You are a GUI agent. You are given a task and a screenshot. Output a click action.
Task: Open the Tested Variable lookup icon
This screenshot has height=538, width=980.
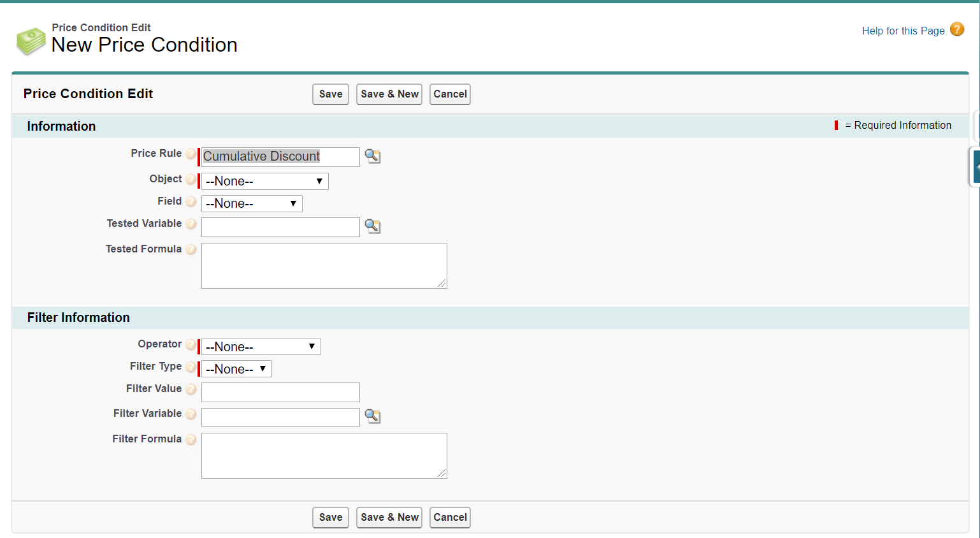tap(372, 226)
